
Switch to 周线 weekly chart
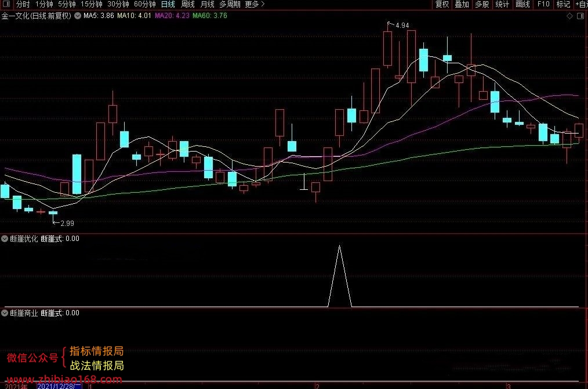pos(187,4)
